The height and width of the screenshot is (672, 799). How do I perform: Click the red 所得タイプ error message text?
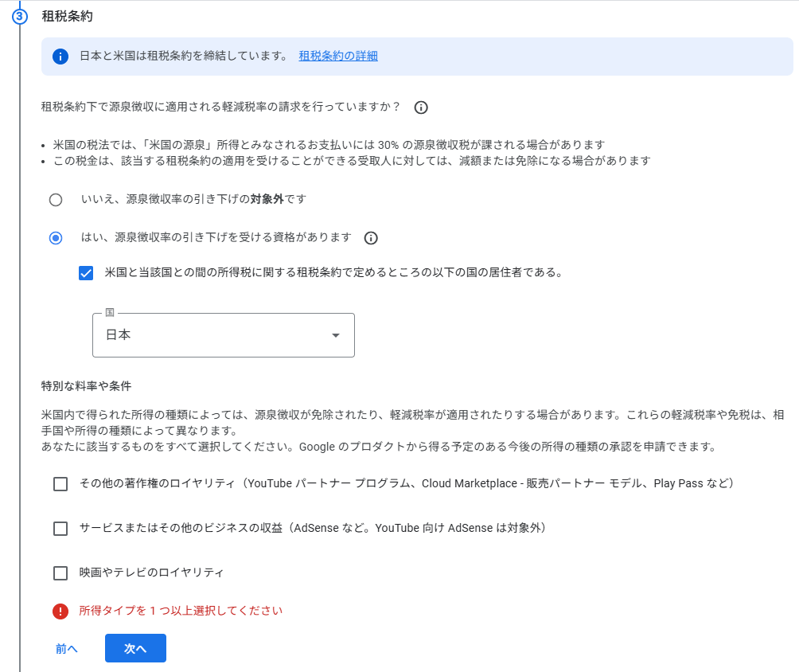click(181, 611)
